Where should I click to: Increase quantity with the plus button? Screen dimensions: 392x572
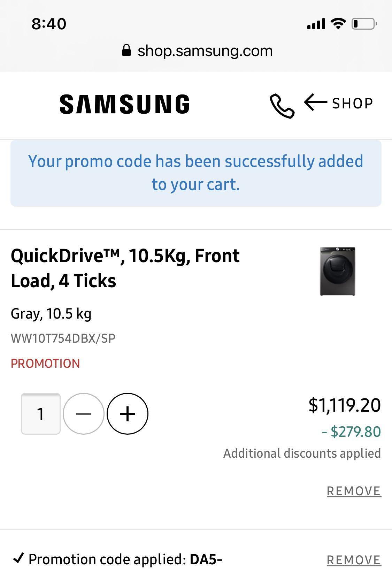click(x=127, y=413)
